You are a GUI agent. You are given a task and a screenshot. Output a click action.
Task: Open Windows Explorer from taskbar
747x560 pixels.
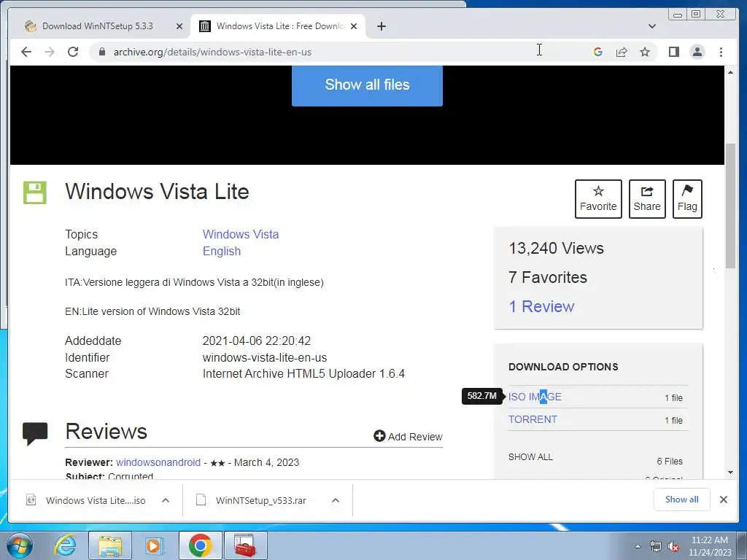(110, 545)
